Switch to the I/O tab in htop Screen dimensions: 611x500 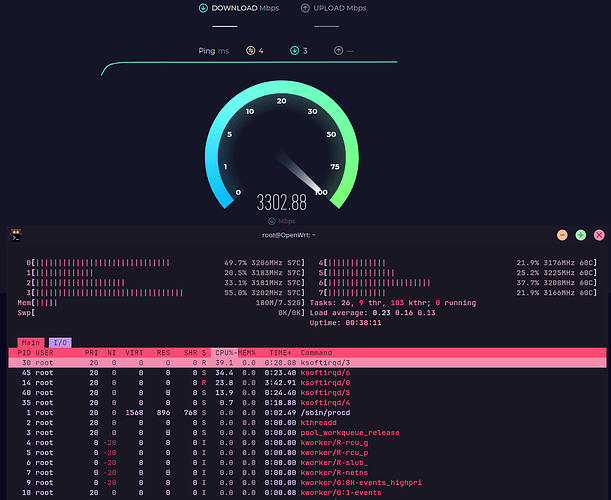click(x=60, y=343)
